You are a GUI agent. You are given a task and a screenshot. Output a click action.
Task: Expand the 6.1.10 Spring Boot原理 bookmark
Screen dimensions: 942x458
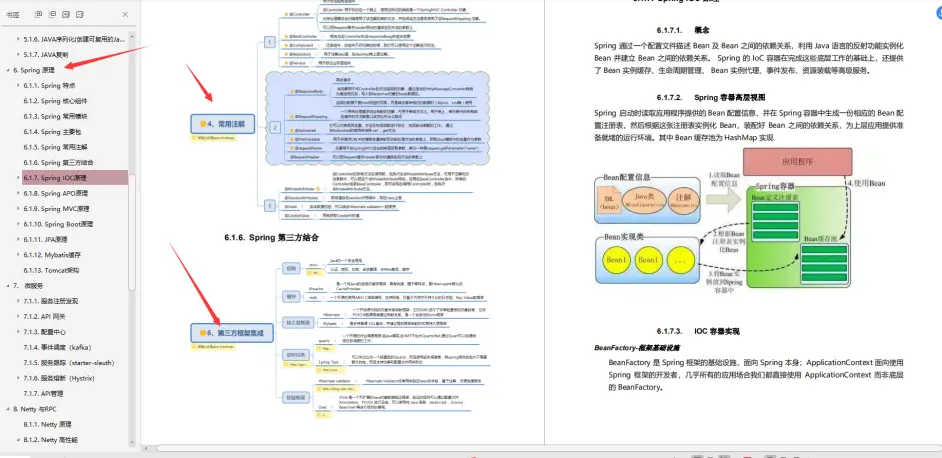pos(18,224)
